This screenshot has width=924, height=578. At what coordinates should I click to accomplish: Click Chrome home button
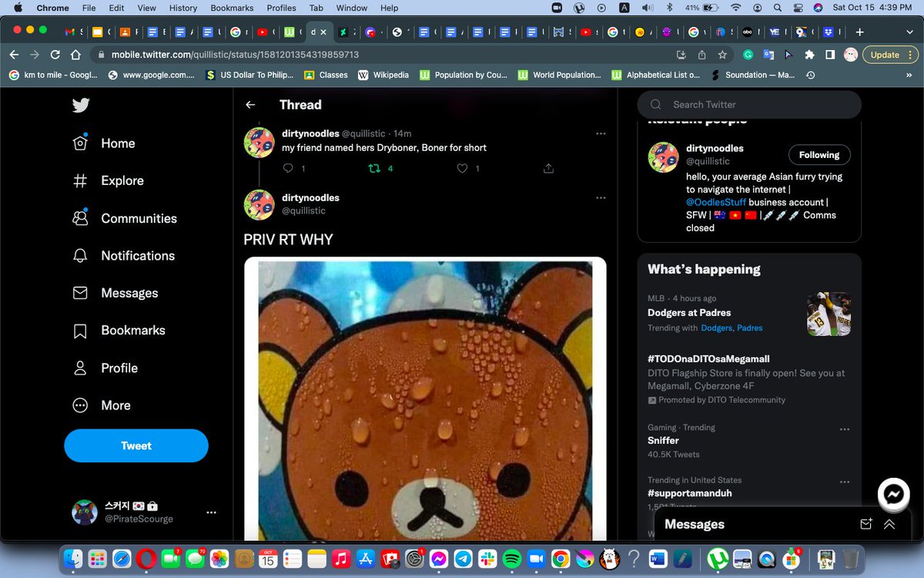pyautogui.click(x=75, y=55)
